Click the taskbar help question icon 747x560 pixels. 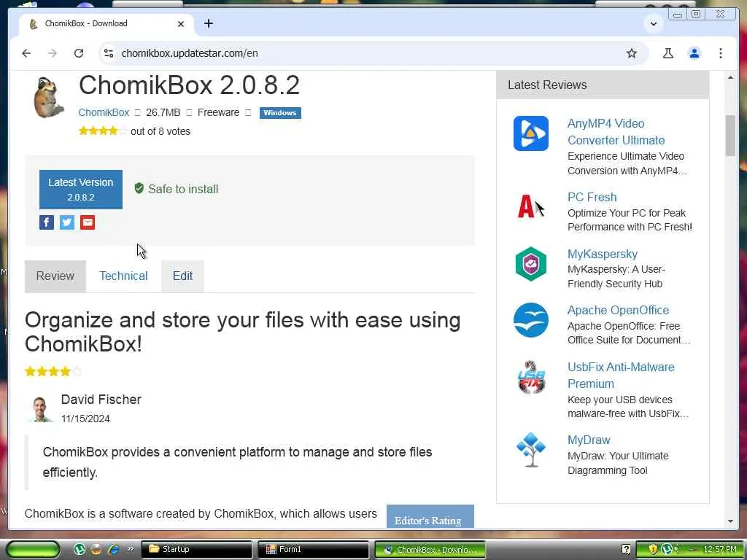click(x=627, y=550)
